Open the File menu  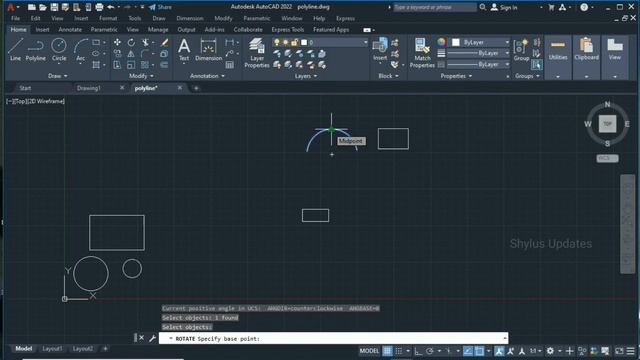click(x=16, y=18)
